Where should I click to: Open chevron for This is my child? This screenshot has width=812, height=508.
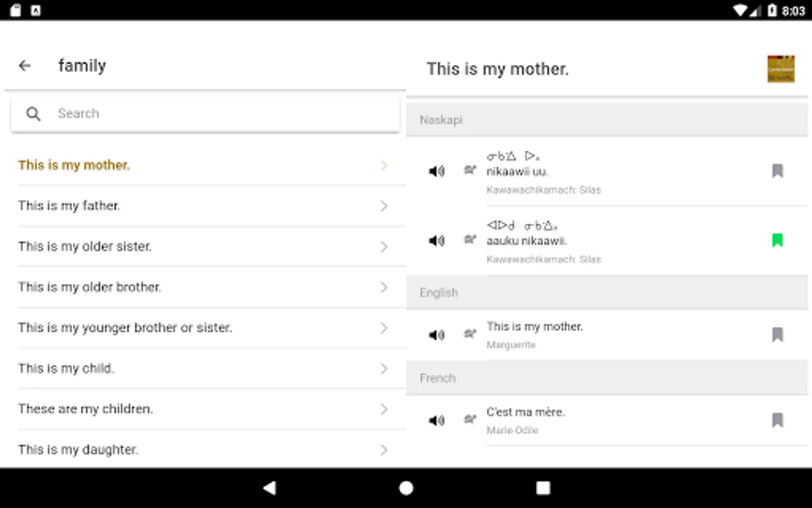click(384, 369)
